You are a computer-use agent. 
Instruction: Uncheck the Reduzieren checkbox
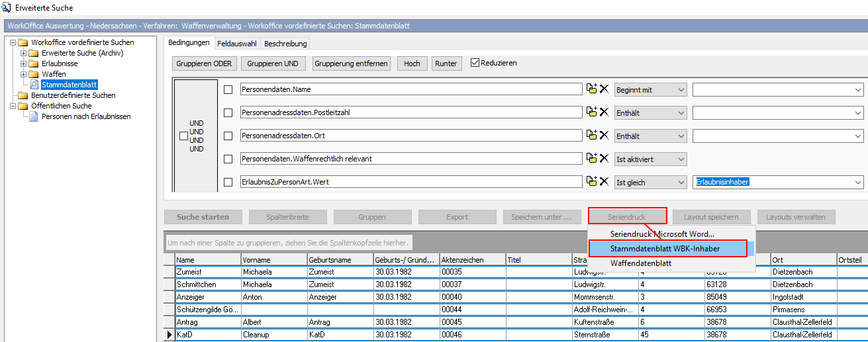coord(475,63)
